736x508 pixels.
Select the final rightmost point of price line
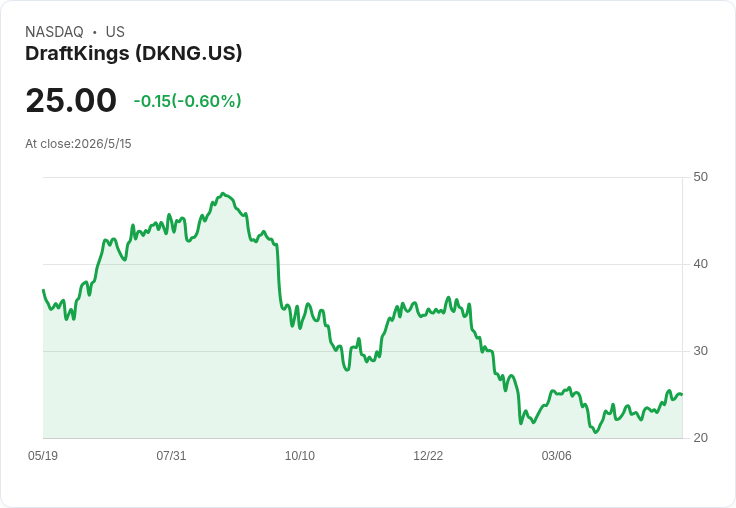pyautogui.click(x=682, y=394)
